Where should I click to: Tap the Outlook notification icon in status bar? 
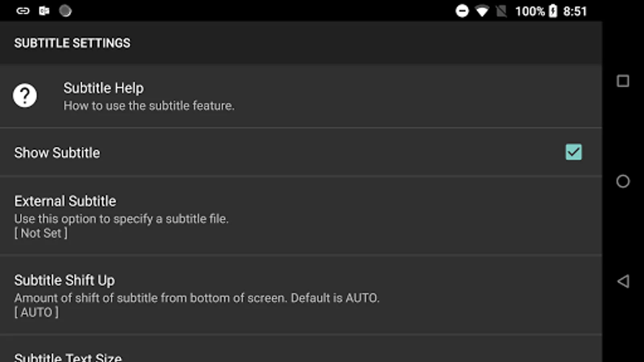coord(44,11)
